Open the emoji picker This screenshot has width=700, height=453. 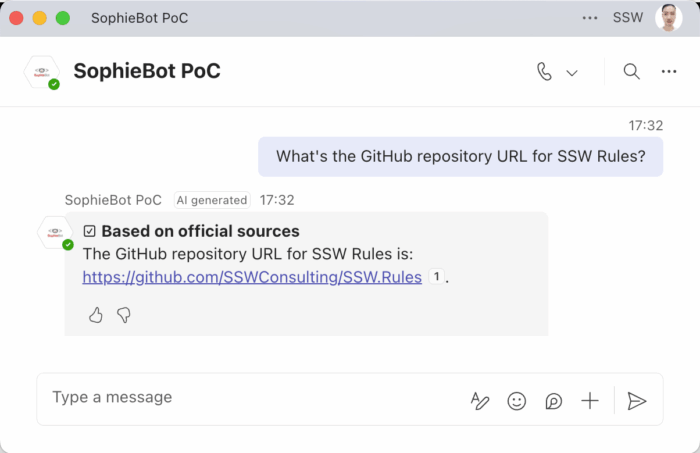(517, 401)
